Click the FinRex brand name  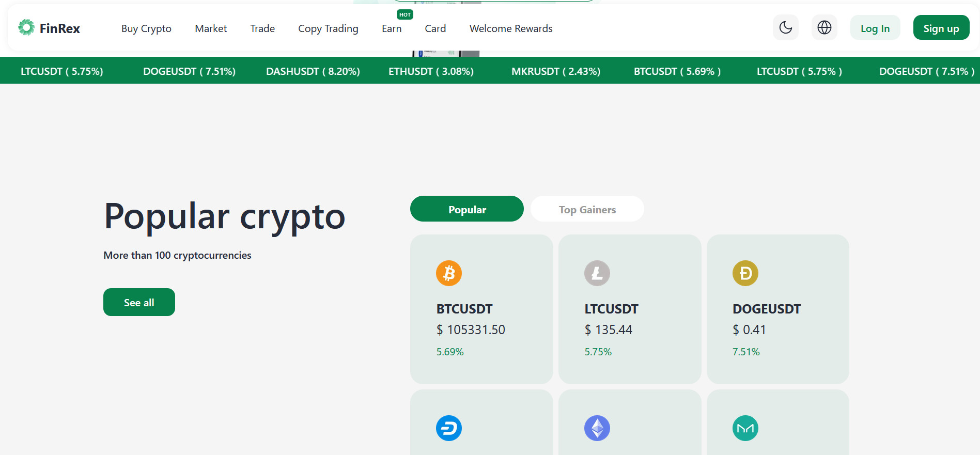point(60,28)
